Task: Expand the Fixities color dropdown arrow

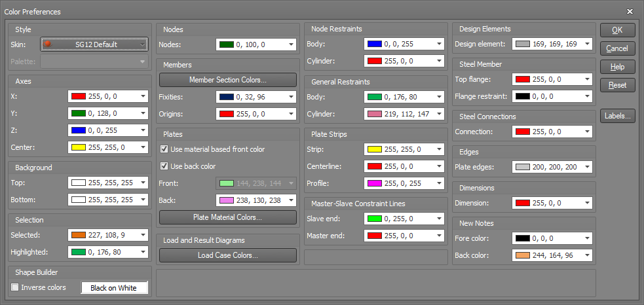Action: tap(291, 97)
